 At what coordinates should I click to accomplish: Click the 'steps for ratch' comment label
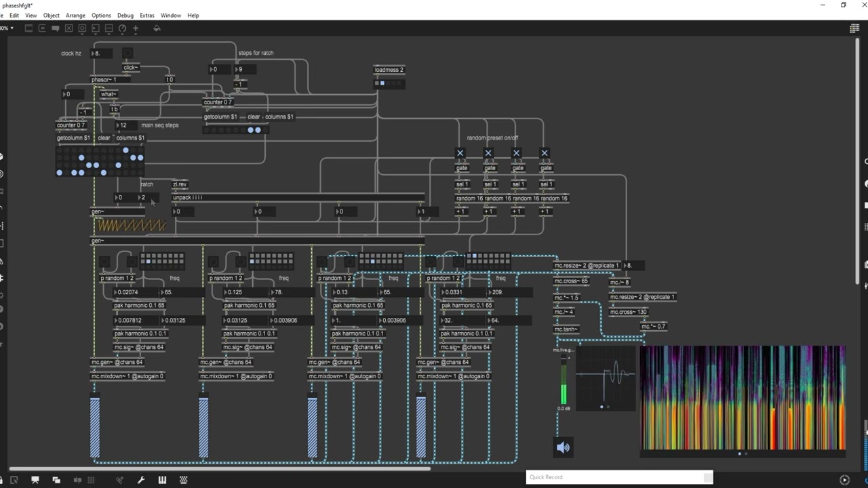point(256,53)
